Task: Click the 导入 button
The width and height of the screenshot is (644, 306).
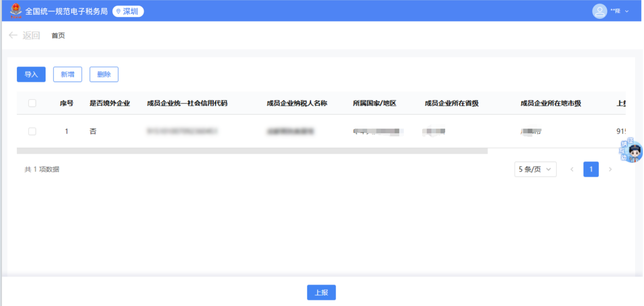Action: pos(31,74)
